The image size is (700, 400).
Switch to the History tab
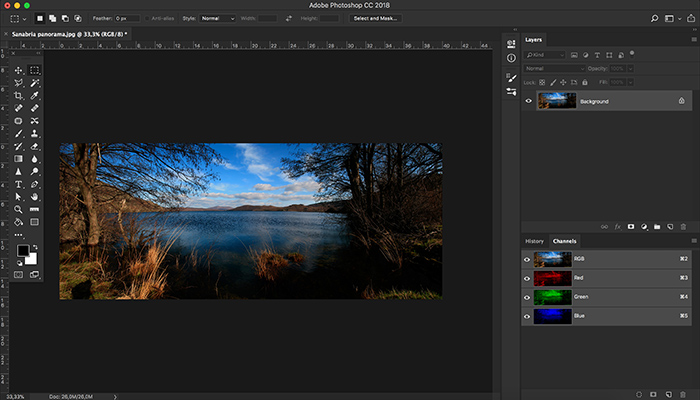[x=534, y=241]
